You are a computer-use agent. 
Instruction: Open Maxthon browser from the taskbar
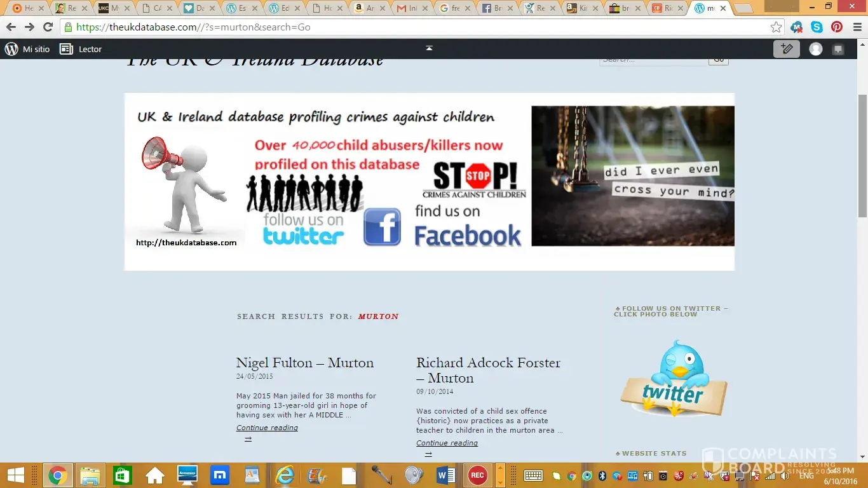(220, 475)
